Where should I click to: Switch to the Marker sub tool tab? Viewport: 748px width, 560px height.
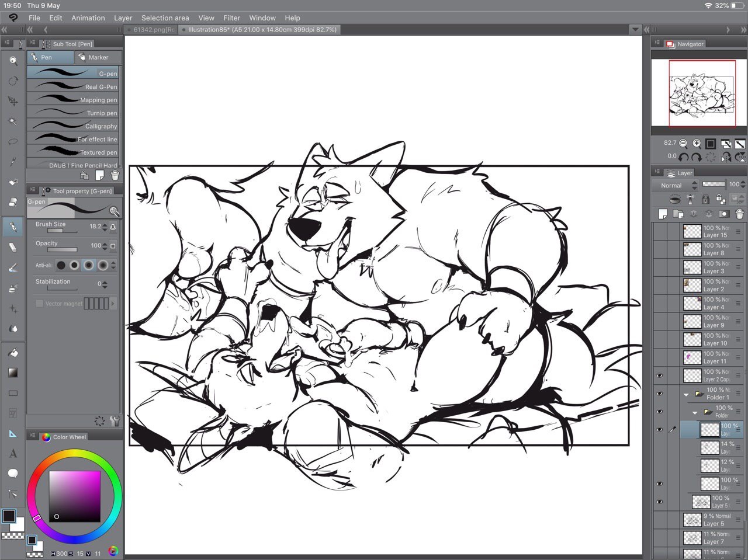click(98, 57)
